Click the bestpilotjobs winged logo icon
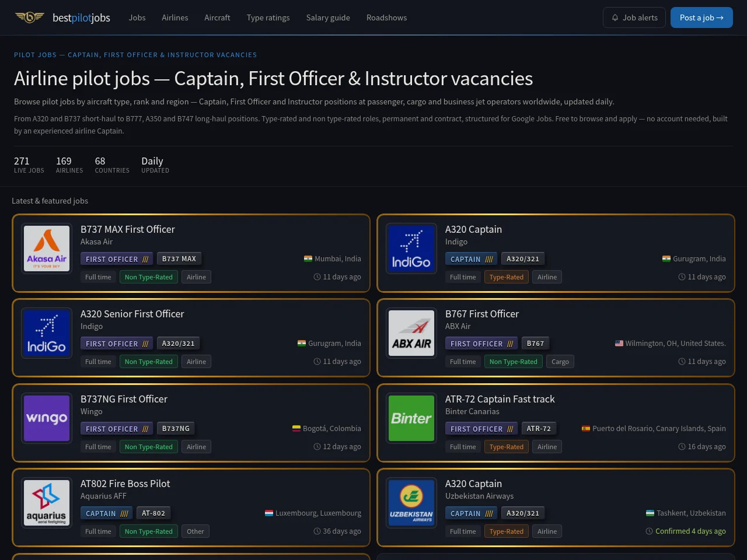 (x=29, y=17)
